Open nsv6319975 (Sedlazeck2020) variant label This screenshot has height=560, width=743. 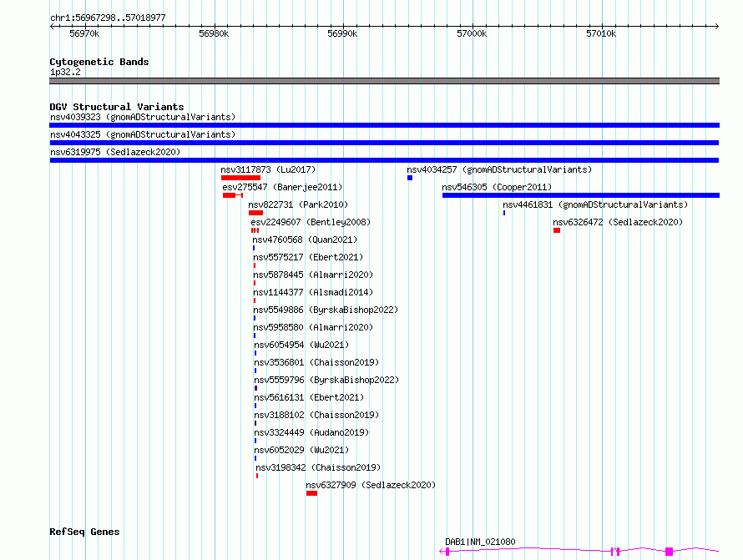(x=115, y=152)
